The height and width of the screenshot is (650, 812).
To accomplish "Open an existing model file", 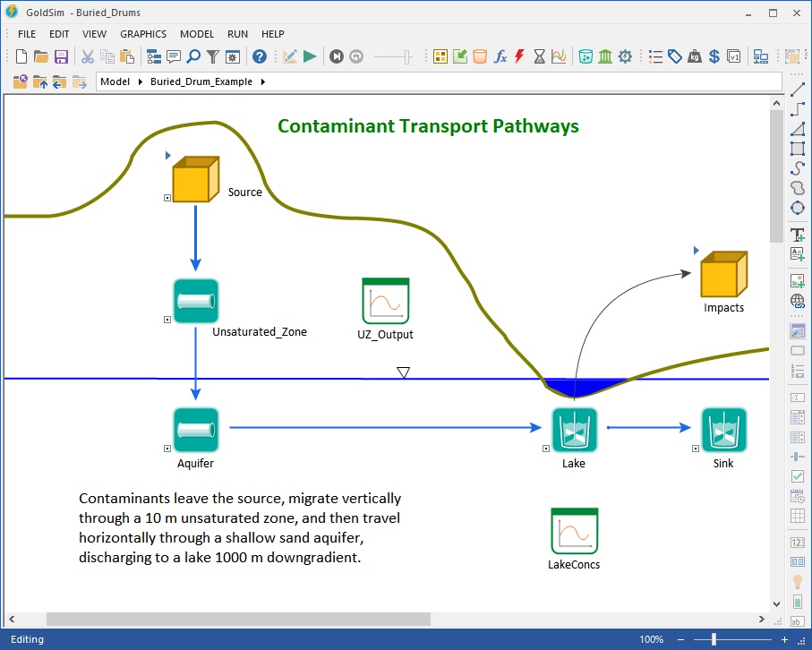I will click(x=41, y=56).
